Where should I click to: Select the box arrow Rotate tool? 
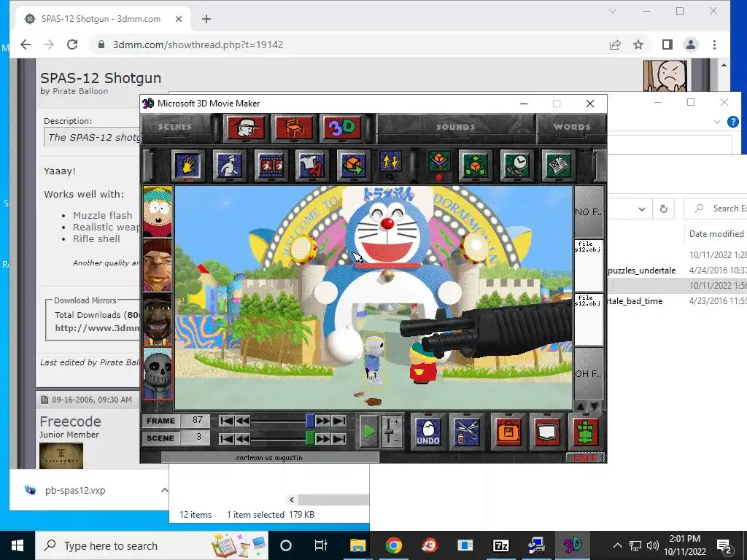(353, 166)
